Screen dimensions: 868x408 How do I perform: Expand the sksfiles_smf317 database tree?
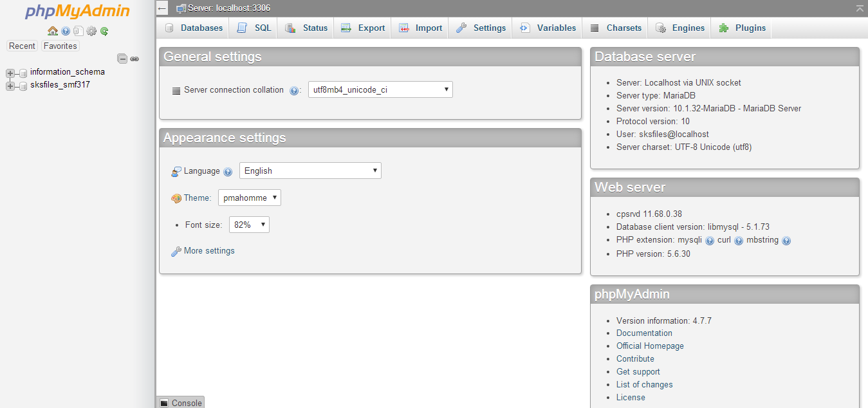pos(10,86)
